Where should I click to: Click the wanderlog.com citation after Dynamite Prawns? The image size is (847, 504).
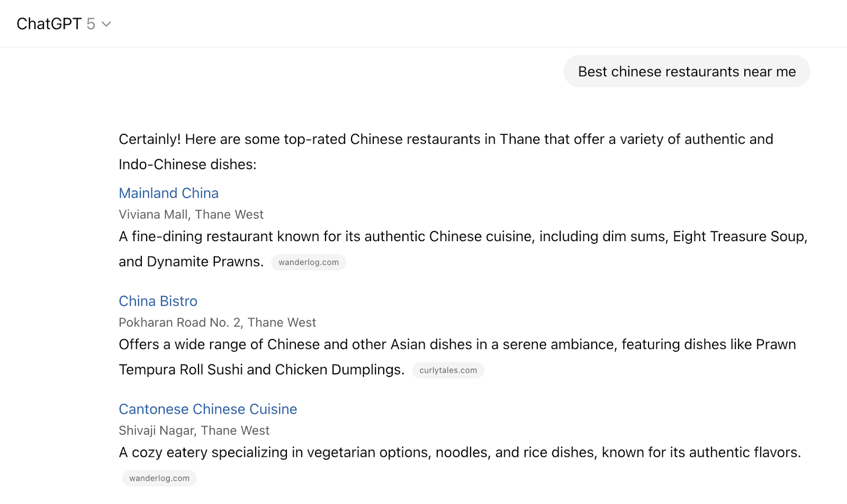pyautogui.click(x=309, y=262)
